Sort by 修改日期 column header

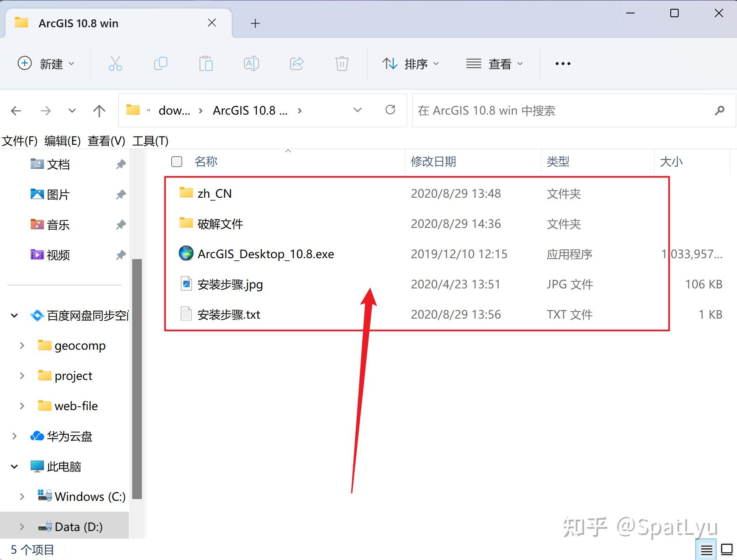[x=433, y=162]
